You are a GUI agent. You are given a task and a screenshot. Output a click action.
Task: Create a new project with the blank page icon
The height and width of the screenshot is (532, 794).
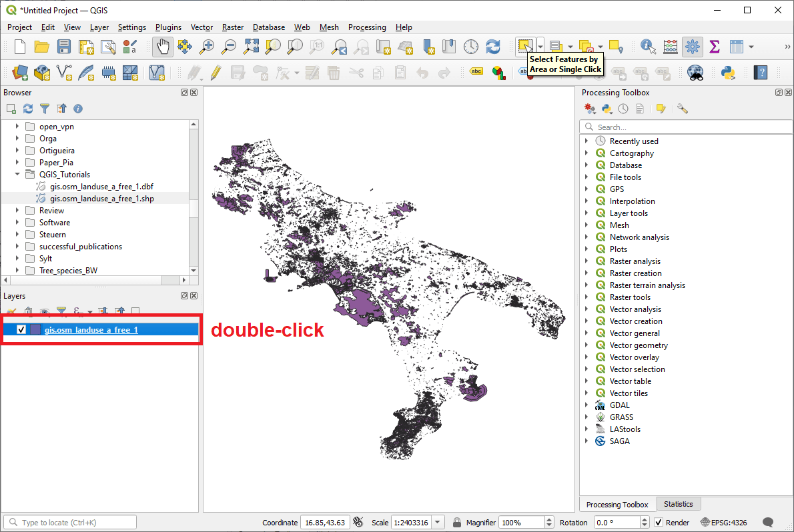[20, 47]
